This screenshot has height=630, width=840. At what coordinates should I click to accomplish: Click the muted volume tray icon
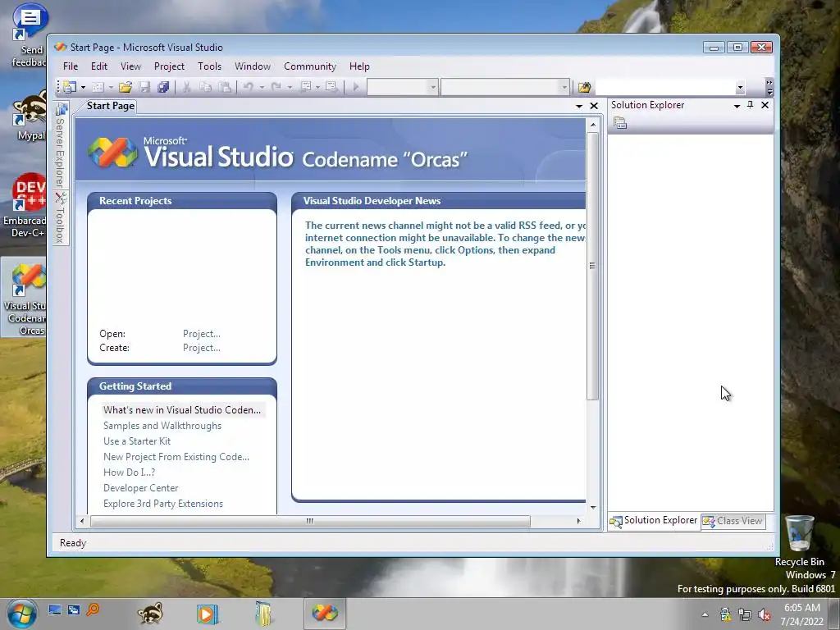(x=765, y=614)
